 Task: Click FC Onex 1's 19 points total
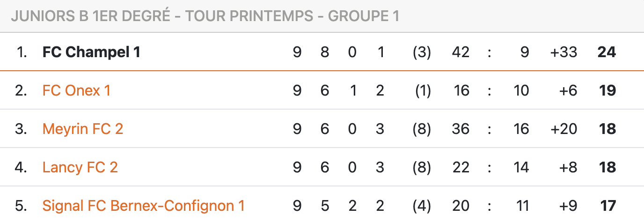(x=607, y=90)
